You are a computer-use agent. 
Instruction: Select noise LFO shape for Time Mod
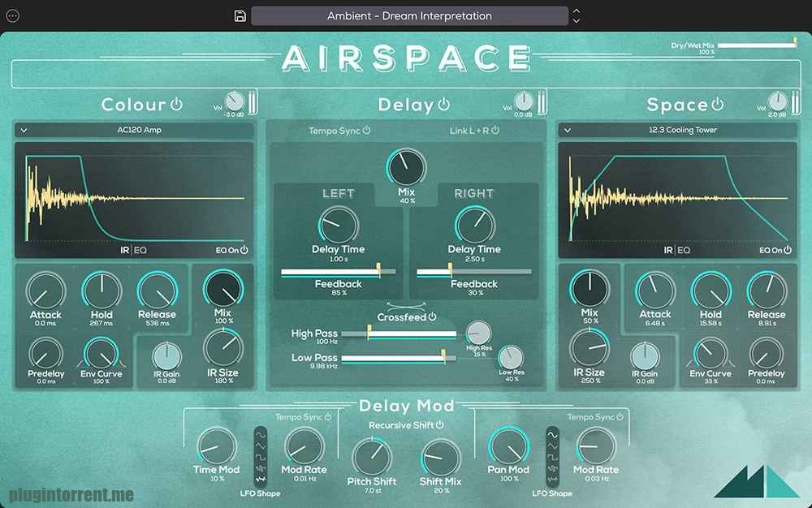click(x=261, y=480)
